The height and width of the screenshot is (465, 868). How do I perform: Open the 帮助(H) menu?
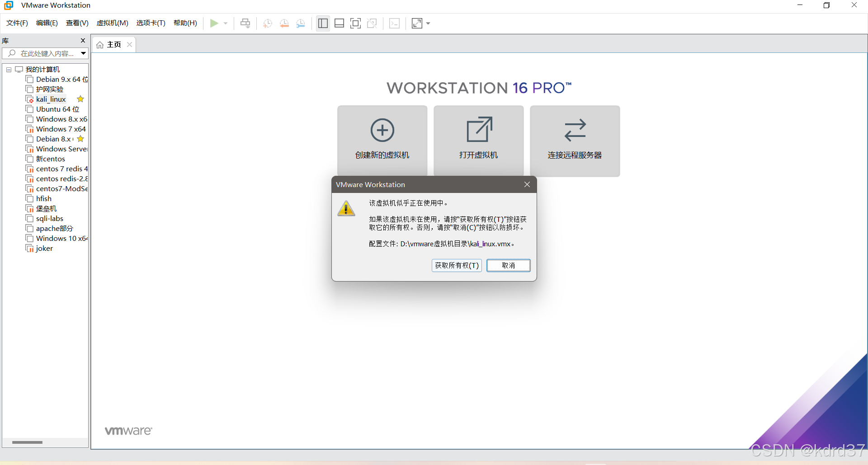[185, 23]
